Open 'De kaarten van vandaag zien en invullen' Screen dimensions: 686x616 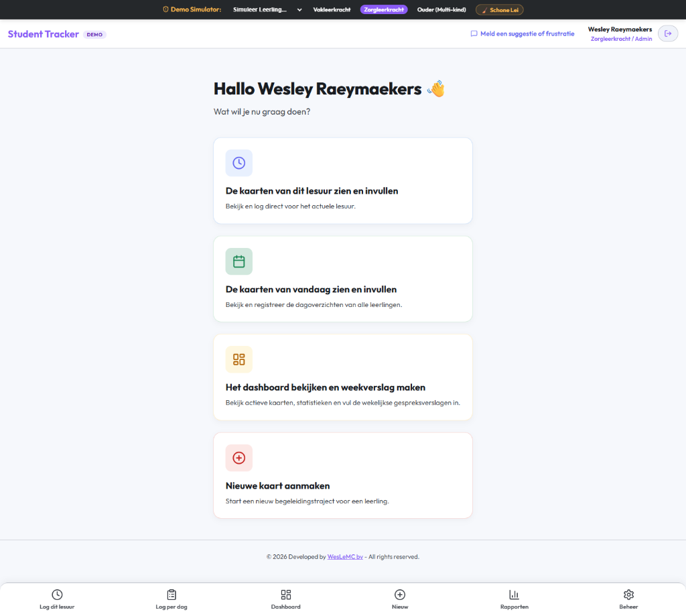[311, 290]
